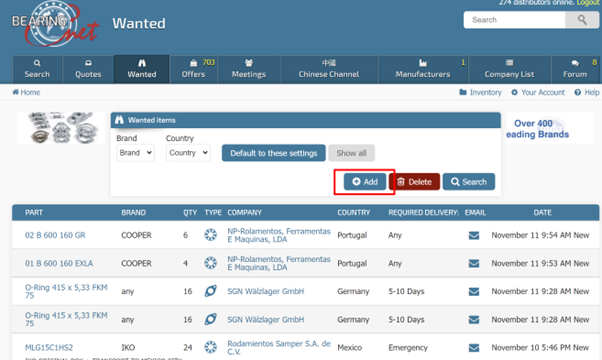The width and height of the screenshot is (602, 360).
Task: Go to the Company List tab
Action: (x=509, y=69)
